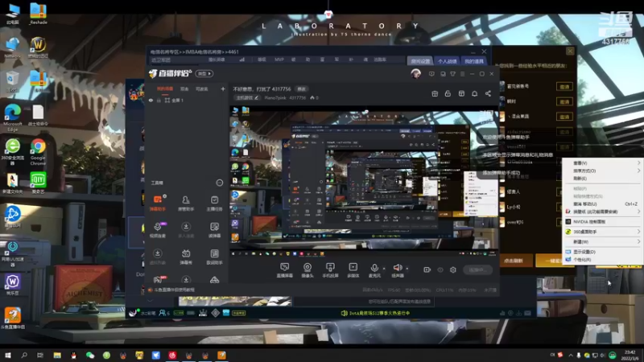Screen dimensions: 644x362
Task: Click the 新版 mode switch pill
Action: [x=204, y=73]
